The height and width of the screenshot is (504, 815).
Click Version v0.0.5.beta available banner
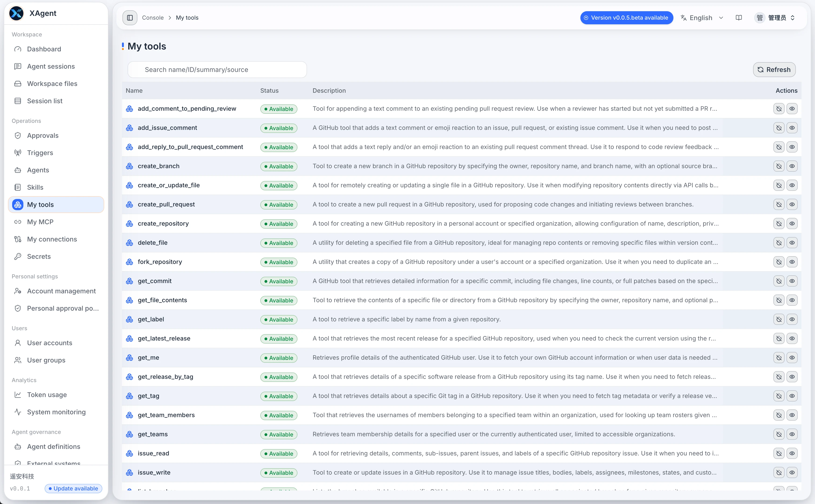(x=626, y=18)
